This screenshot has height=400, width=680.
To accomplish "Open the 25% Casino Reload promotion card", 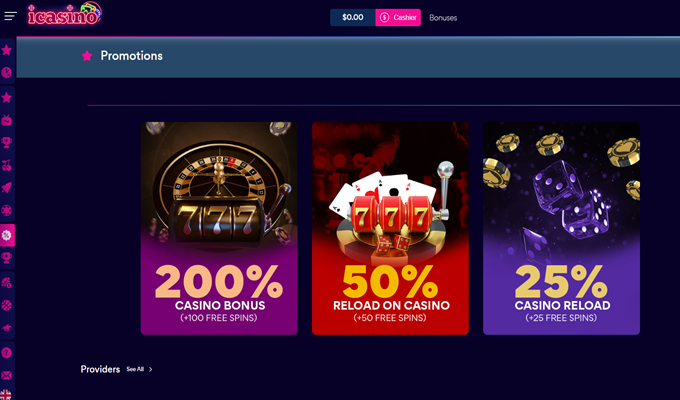I will click(x=561, y=228).
